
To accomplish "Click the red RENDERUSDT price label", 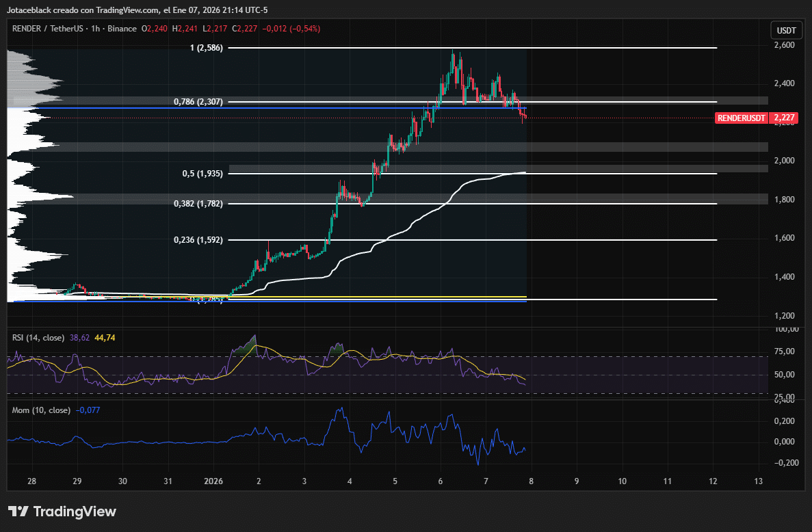I will (x=742, y=118).
